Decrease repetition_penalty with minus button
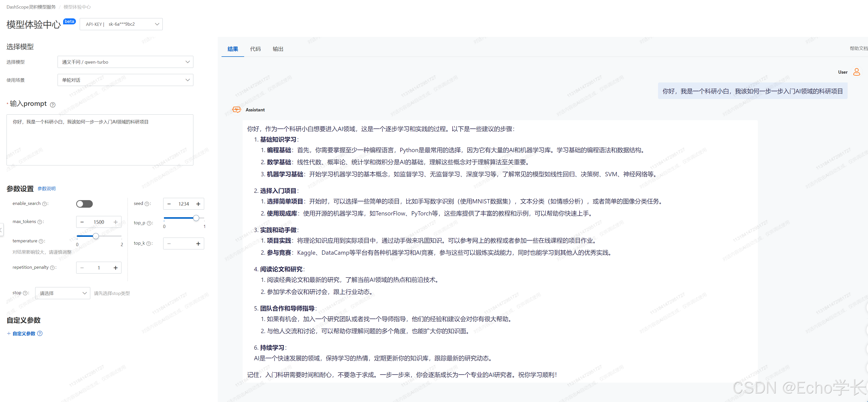This screenshot has height=402, width=868. pyautogui.click(x=82, y=267)
